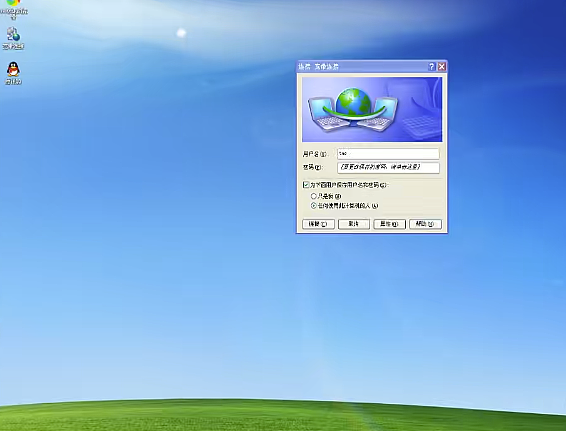566x431 pixels.
Task: Click the 帮助(H) help button
Action: (x=425, y=224)
